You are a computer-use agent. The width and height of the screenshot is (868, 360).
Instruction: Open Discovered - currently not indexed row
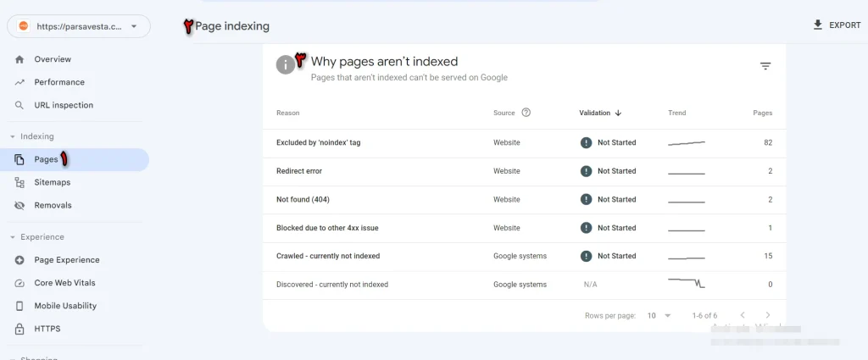(x=524, y=285)
